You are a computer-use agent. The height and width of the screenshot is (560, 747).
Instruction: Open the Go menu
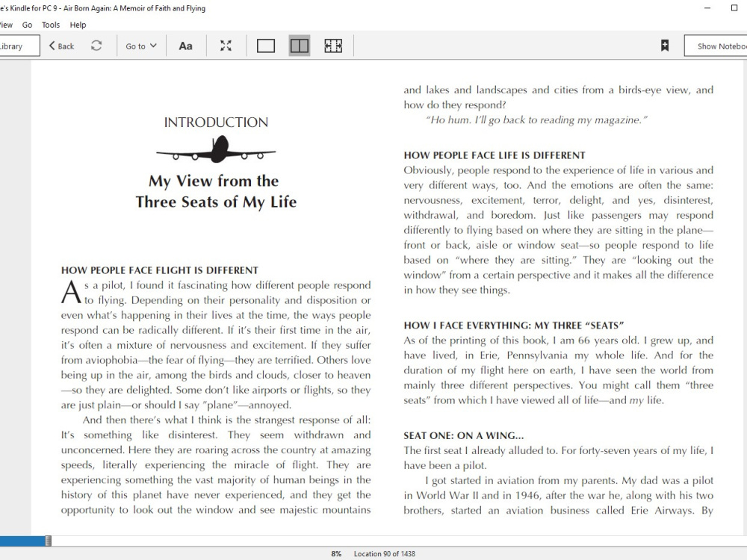point(27,25)
